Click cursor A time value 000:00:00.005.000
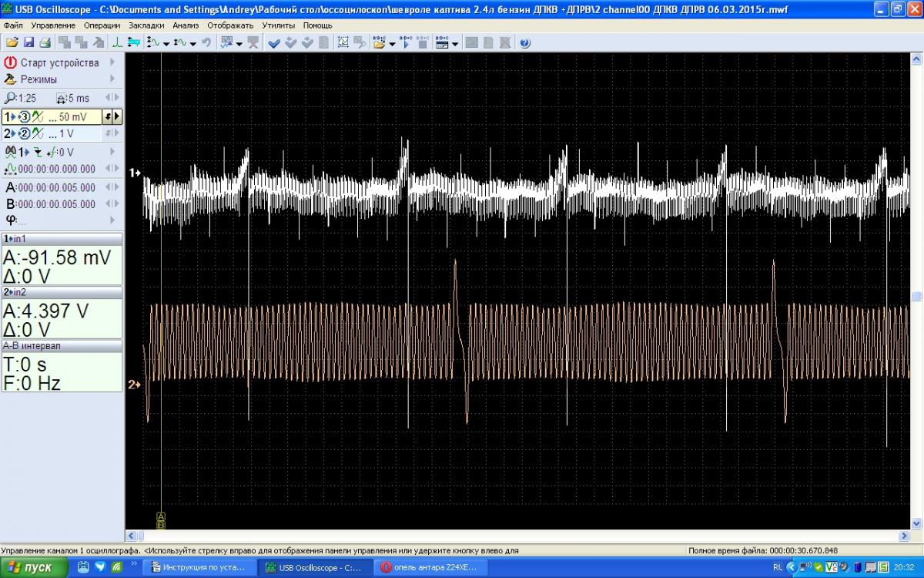The width and height of the screenshot is (924, 578). 56,187
